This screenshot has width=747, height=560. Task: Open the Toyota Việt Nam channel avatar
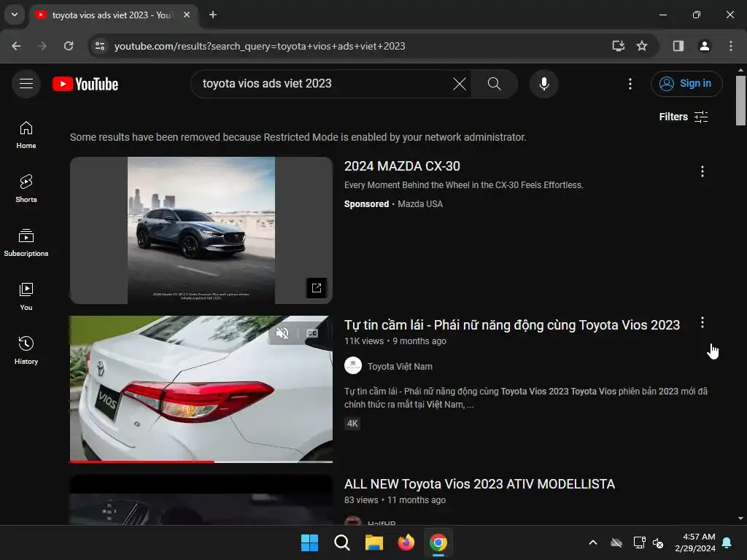[352, 366]
